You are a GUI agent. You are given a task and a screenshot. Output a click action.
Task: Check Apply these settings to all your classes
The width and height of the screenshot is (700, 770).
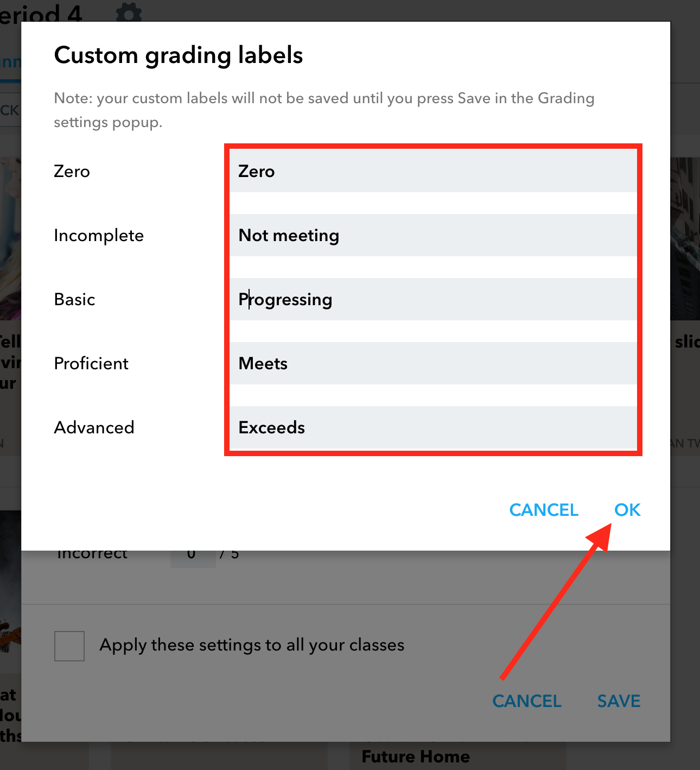pyautogui.click(x=69, y=646)
